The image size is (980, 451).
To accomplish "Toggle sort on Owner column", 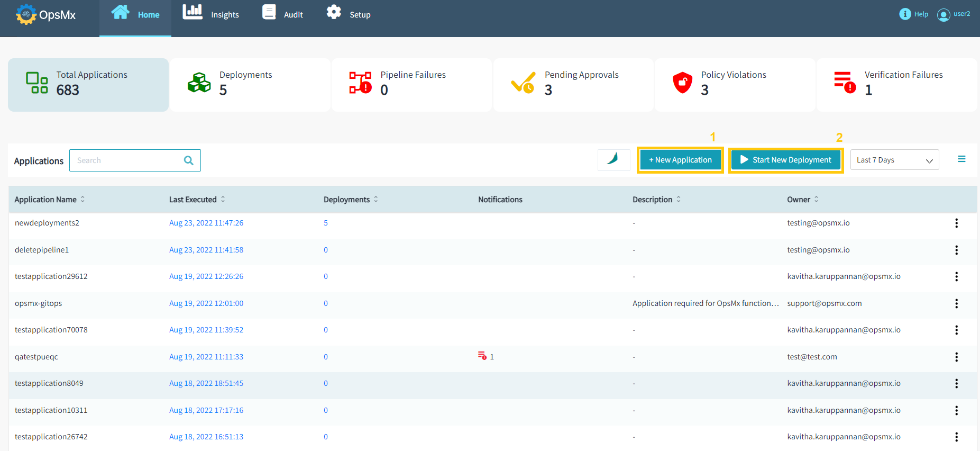I will click(816, 200).
